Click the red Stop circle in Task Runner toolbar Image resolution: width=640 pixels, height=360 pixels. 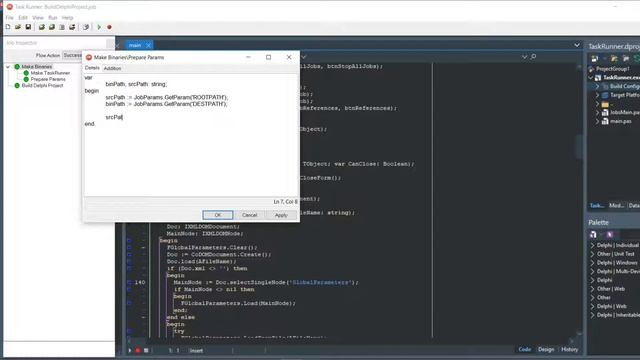(x=109, y=27)
